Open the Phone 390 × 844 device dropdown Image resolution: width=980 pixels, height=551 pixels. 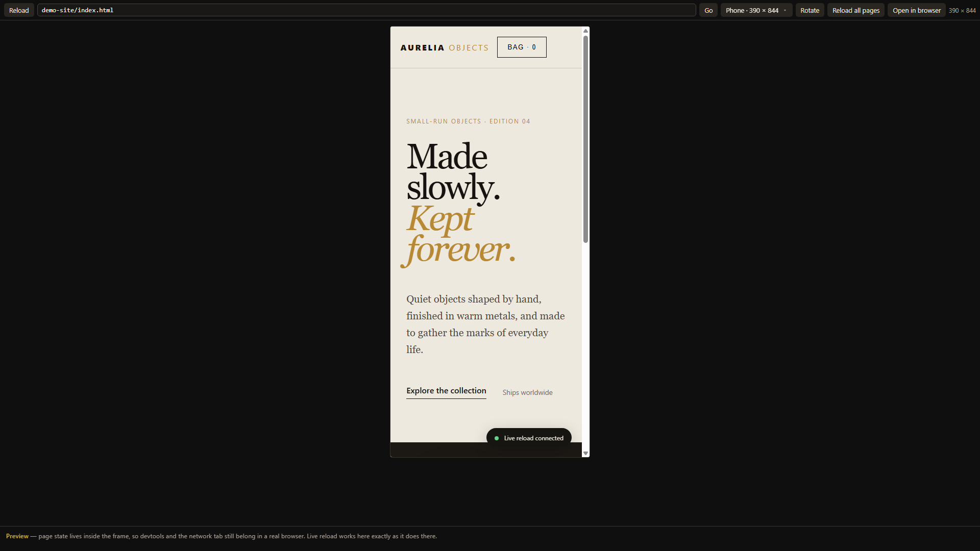tap(756, 10)
